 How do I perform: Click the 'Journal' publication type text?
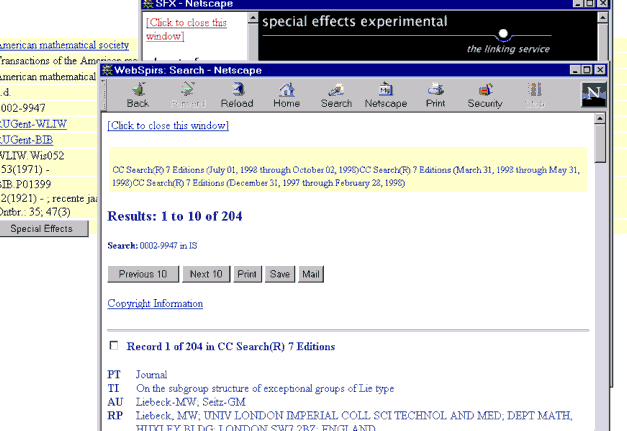pos(152,375)
